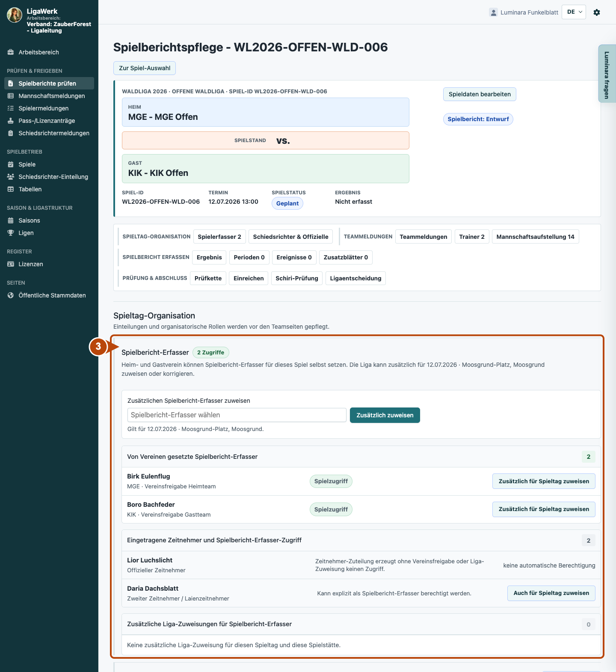The image size is (616, 672).
Task: Open the Zusatzblätter 0 tab
Action: [346, 257]
